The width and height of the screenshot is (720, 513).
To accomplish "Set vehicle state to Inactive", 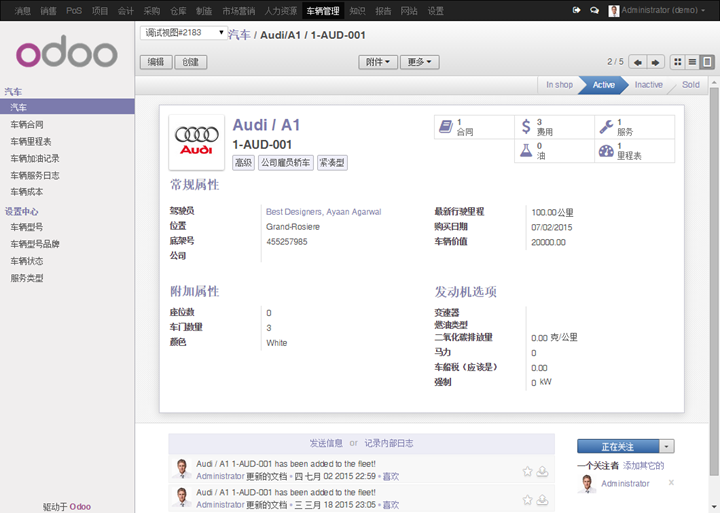I will tap(648, 85).
